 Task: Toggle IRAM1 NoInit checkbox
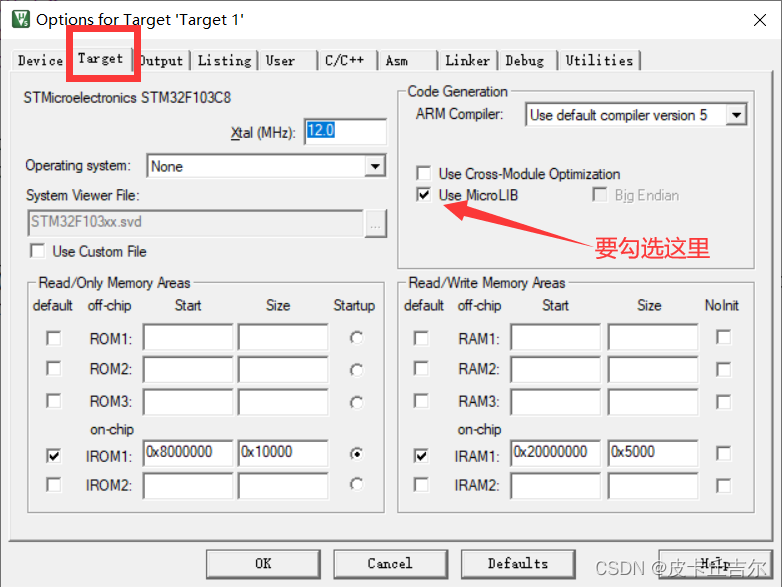pyautogui.click(x=724, y=454)
